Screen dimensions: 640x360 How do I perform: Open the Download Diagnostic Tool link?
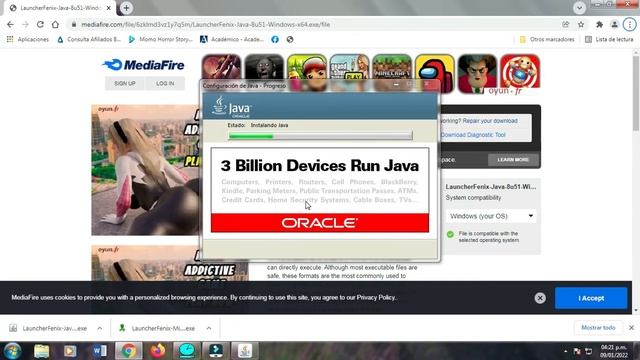[473, 135]
